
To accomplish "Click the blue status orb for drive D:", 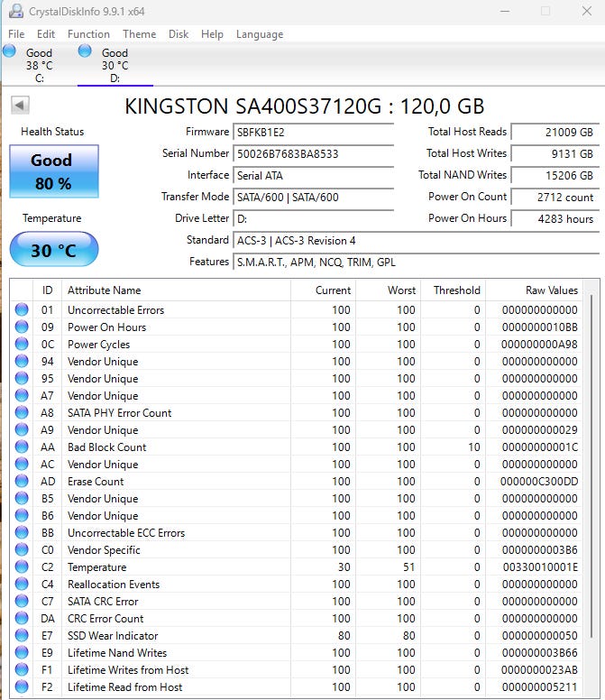I will [85, 51].
